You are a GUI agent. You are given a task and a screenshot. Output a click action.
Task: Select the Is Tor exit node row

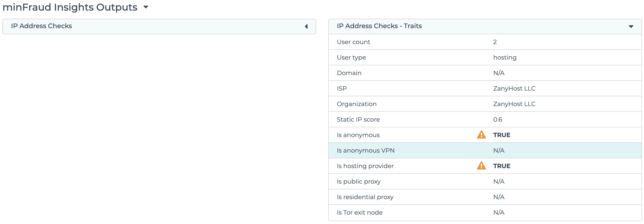[x=359, y=213]
